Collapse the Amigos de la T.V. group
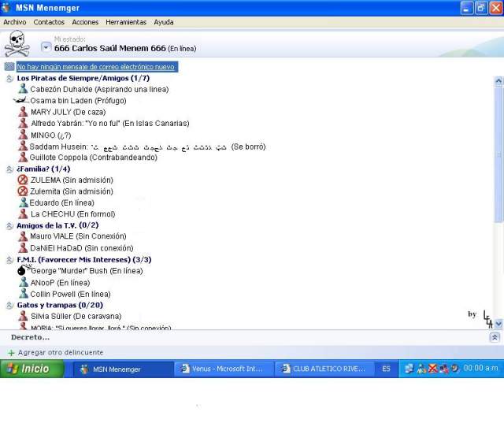 tap(9, 226)
